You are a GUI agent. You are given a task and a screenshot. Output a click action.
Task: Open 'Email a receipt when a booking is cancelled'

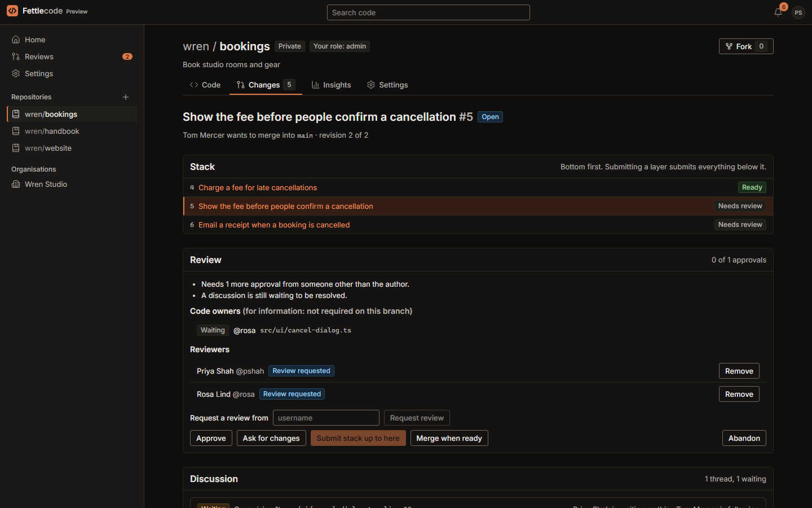[274, 225]
